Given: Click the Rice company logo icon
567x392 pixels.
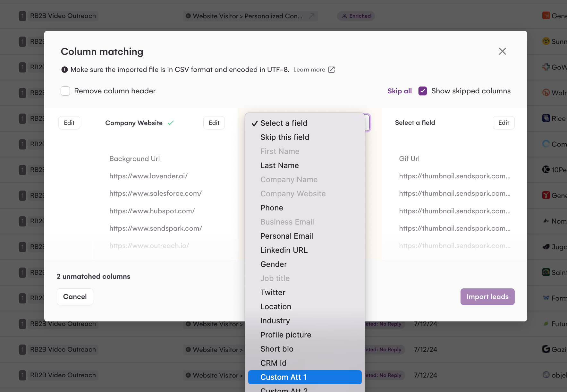Looking at the screenshot, I should coord(546,118).
